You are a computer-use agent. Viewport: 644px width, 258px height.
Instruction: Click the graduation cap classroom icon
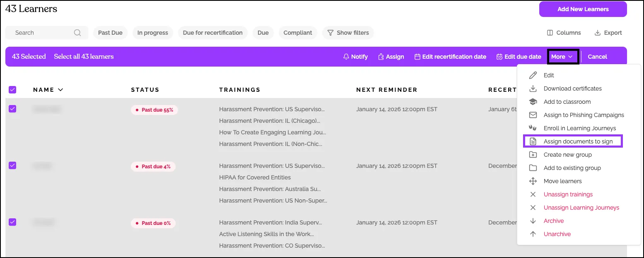click(533, 102)
